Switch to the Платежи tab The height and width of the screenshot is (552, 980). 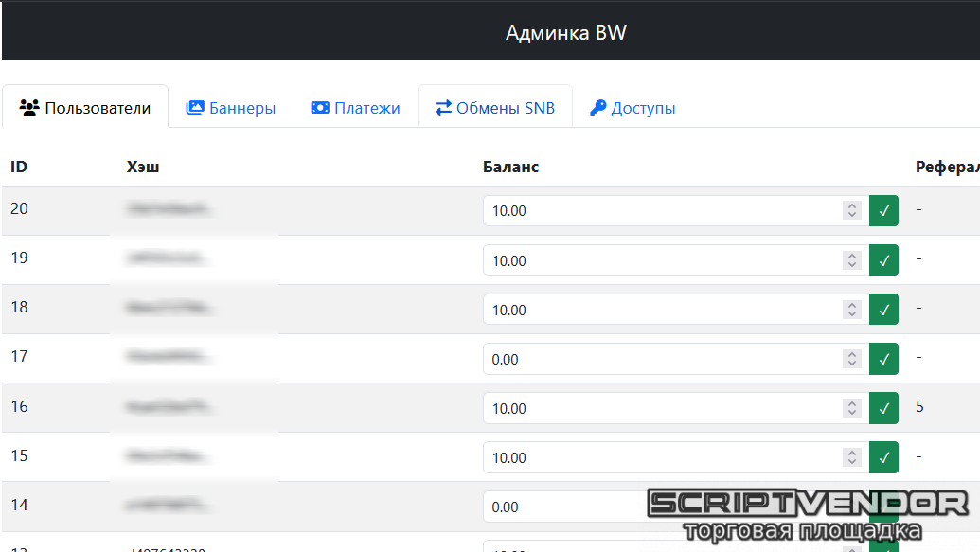click(x=356, y=108)
